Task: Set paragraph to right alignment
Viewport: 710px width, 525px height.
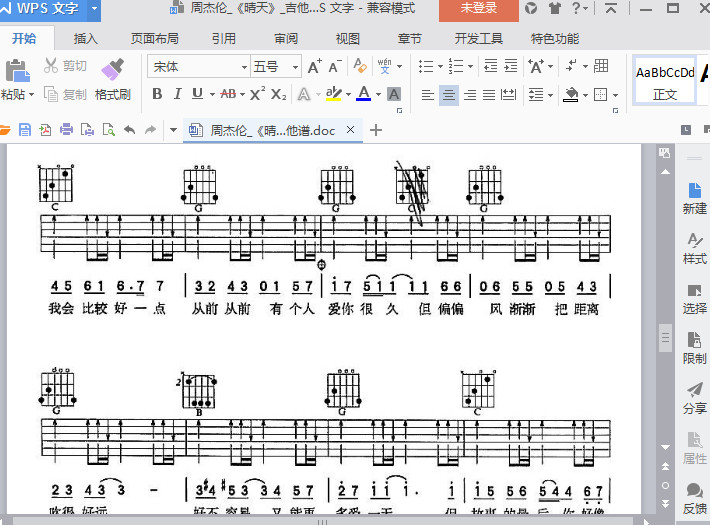Action: 470,95
